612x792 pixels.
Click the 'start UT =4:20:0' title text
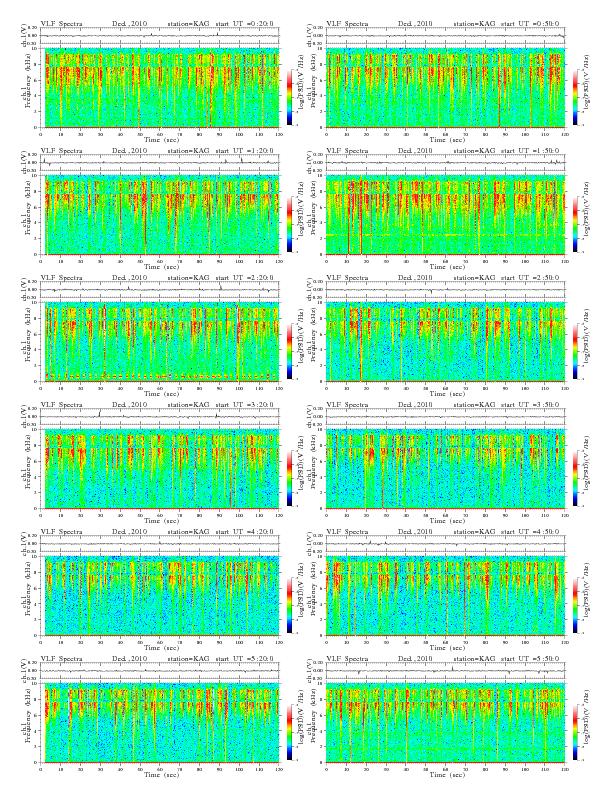click(244, 532)
